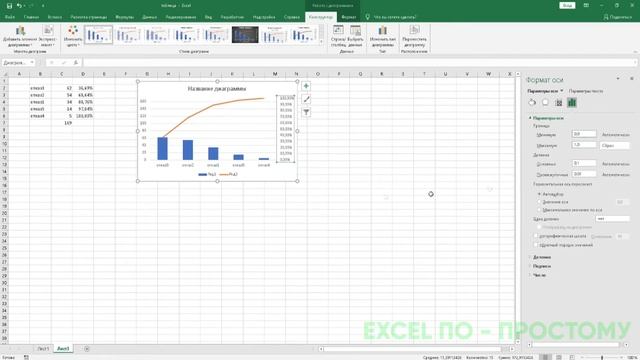Select Axis Options bar-chart icon
This screenshot has width=640, height=360.
coord(572,103)
